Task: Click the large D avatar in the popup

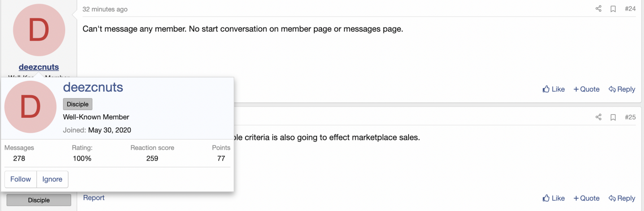Action: tap(30, 107)
